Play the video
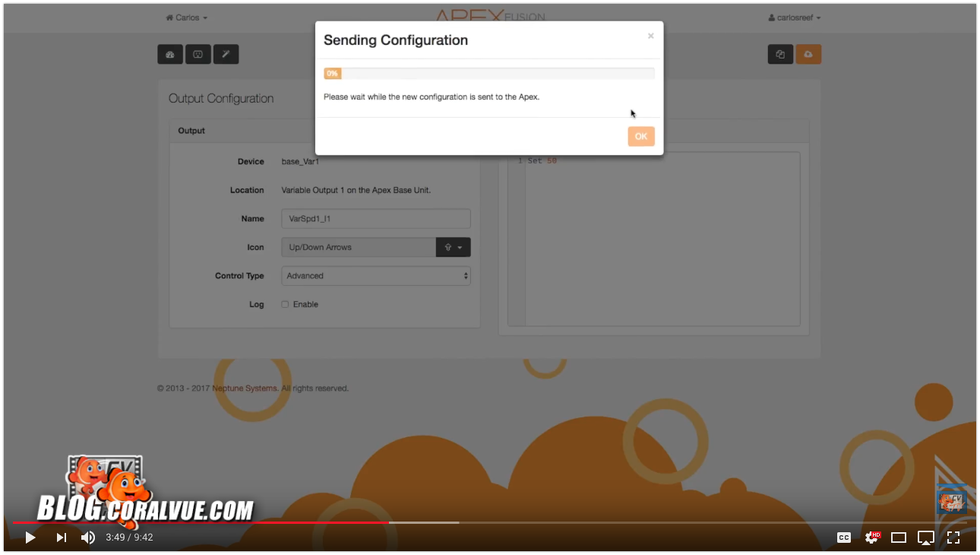The width and height of the screenshot is (980, 555). tap(30, 538)
